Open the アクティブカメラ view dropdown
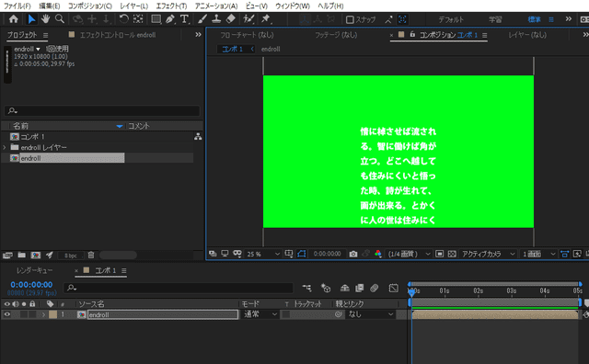This screenshot has height=364, width=589. click(489, 254)
